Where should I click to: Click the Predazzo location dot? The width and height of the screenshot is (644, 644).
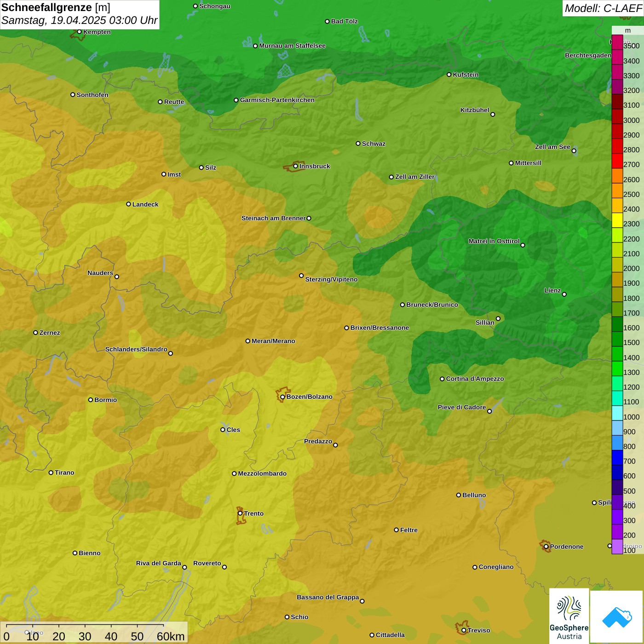[x=335, y=445]
